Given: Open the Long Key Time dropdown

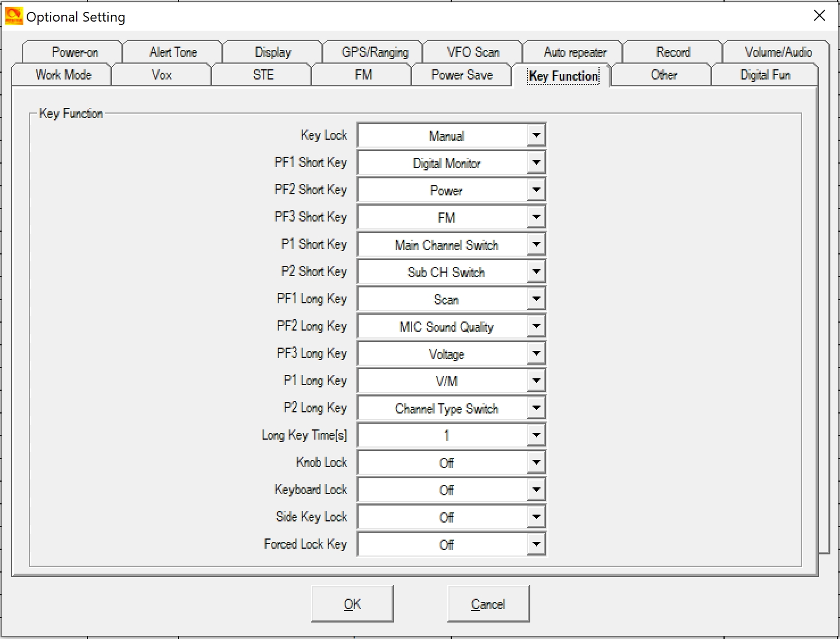Looking at the screenshot, I should tap(535, 436).
